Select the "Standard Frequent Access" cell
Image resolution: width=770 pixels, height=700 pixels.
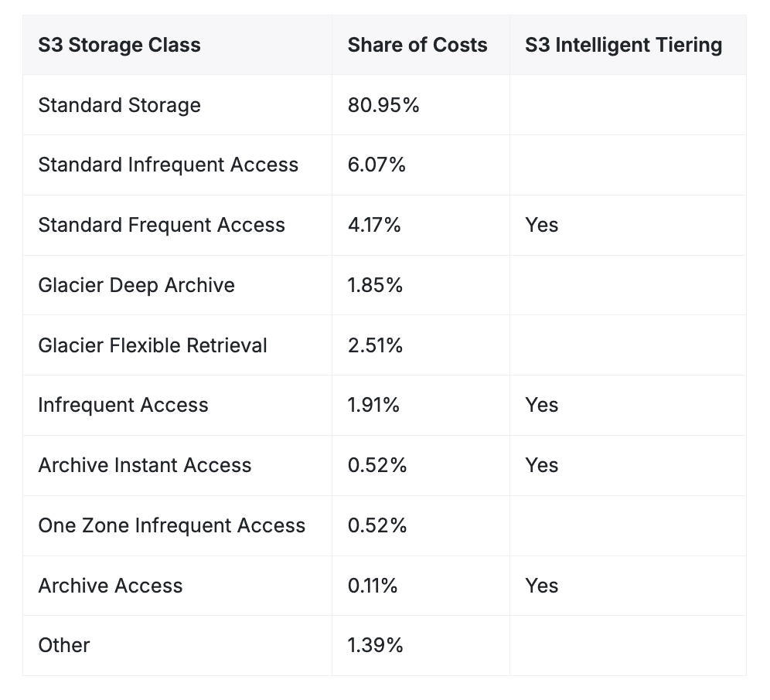coord(162,225)
